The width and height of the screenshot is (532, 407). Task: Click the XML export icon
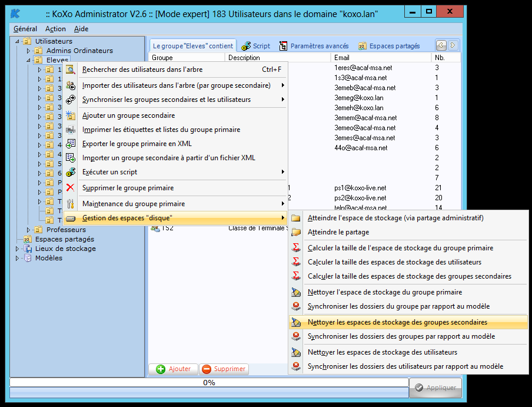pos(71,144)
